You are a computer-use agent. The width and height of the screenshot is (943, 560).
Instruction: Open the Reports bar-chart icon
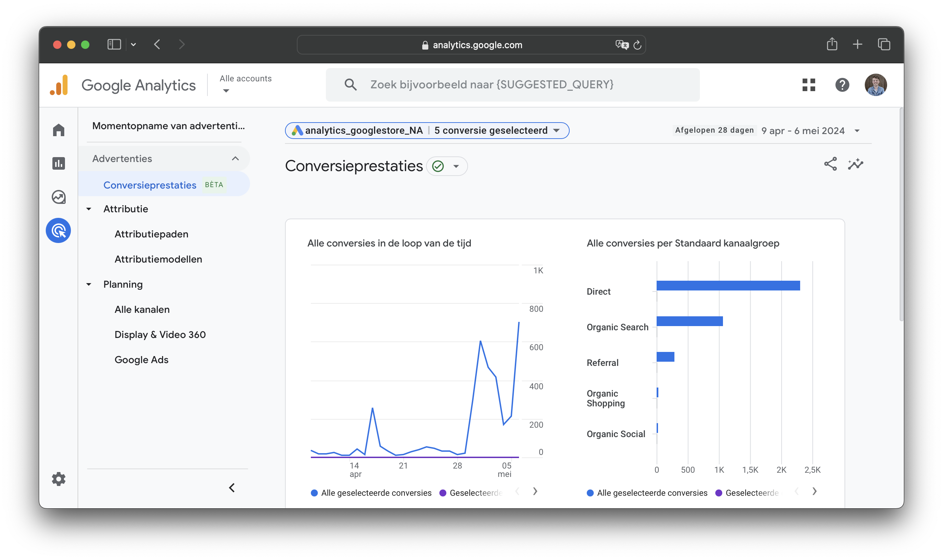pos(59,163)
